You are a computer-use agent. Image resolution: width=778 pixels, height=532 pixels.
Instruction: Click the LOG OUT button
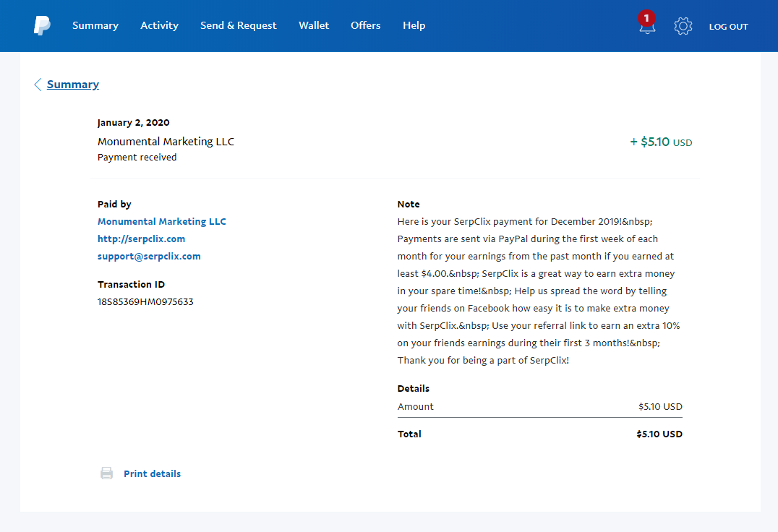(x=728, y=27)
